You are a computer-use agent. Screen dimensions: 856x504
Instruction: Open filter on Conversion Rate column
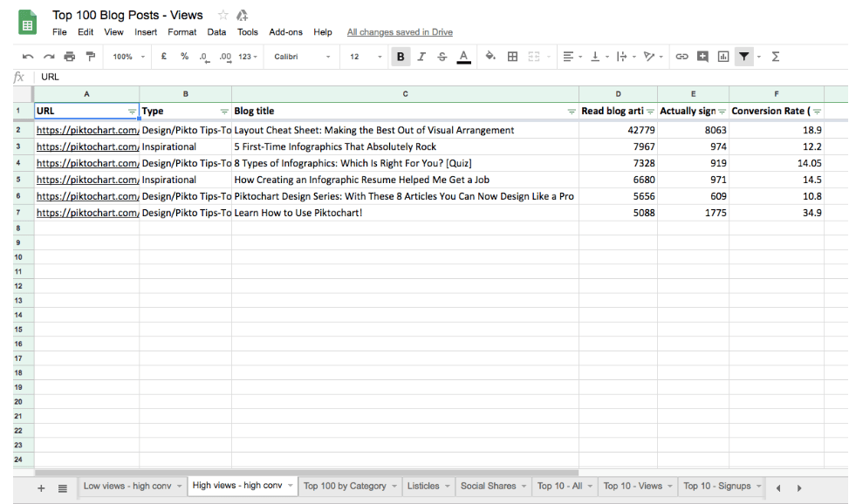pyautogui.click(x=817, y=112)
